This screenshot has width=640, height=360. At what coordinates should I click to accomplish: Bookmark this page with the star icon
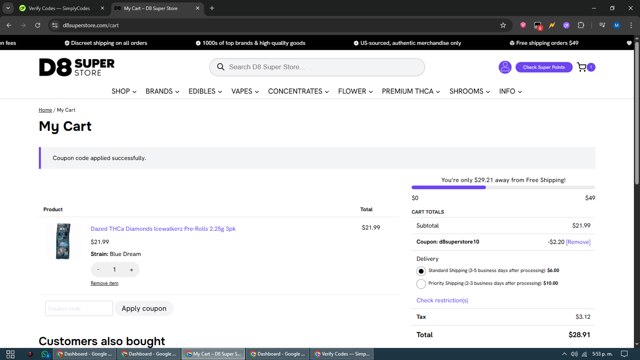coord(503,25)
